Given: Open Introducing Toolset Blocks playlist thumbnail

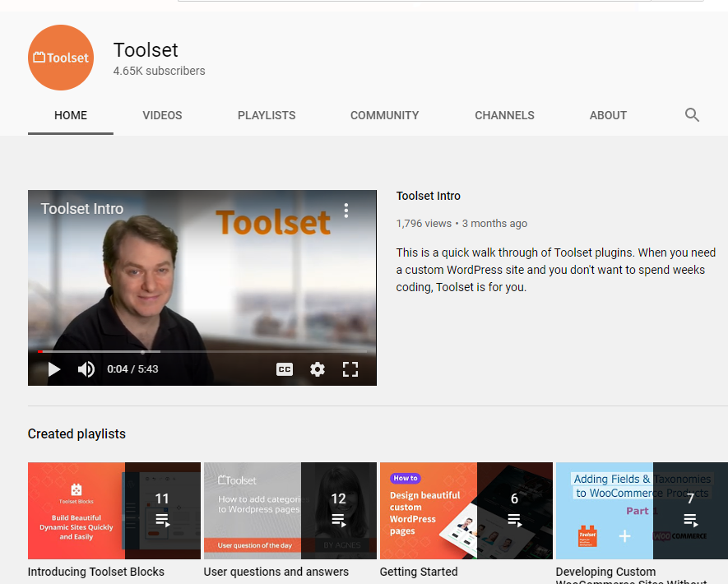Looking at the screenshot, I should point(114,511).
